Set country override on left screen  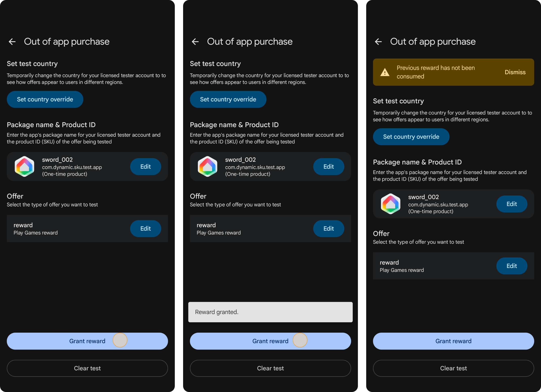(x=45, y=99)
